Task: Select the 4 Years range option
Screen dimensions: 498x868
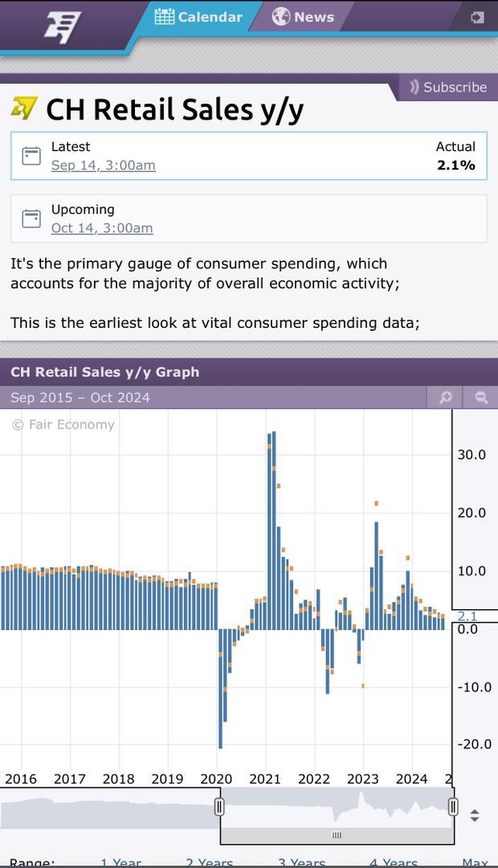Action: click(x=394, y=862)
